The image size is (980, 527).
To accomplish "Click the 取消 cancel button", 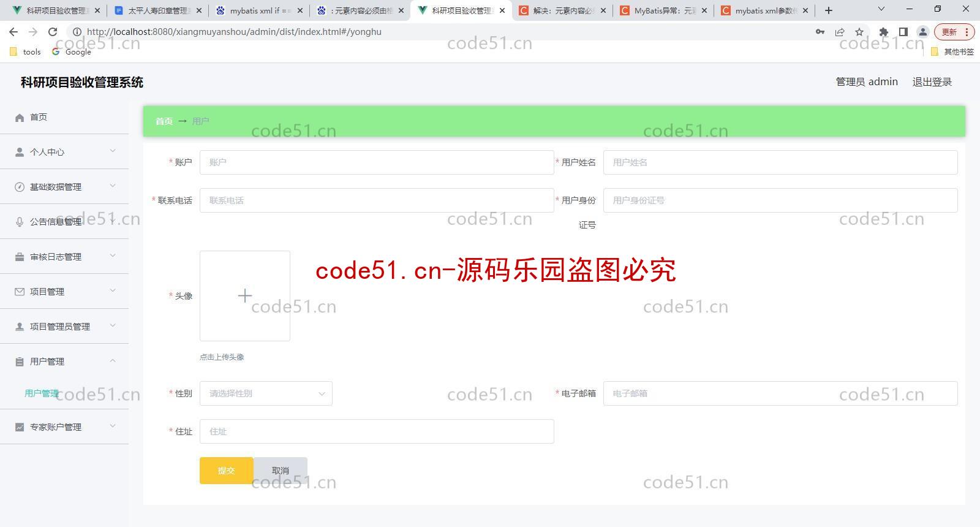I will (x=281, y=471).
